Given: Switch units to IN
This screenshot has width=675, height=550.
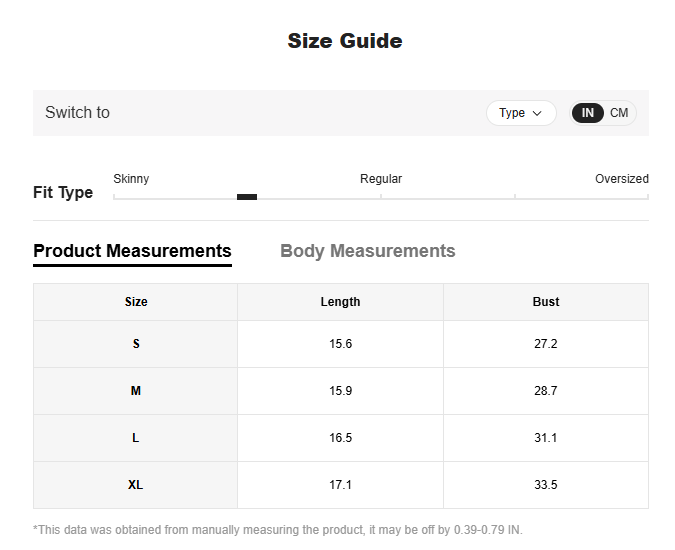Looking at the screenshot, I should point(588,113).
